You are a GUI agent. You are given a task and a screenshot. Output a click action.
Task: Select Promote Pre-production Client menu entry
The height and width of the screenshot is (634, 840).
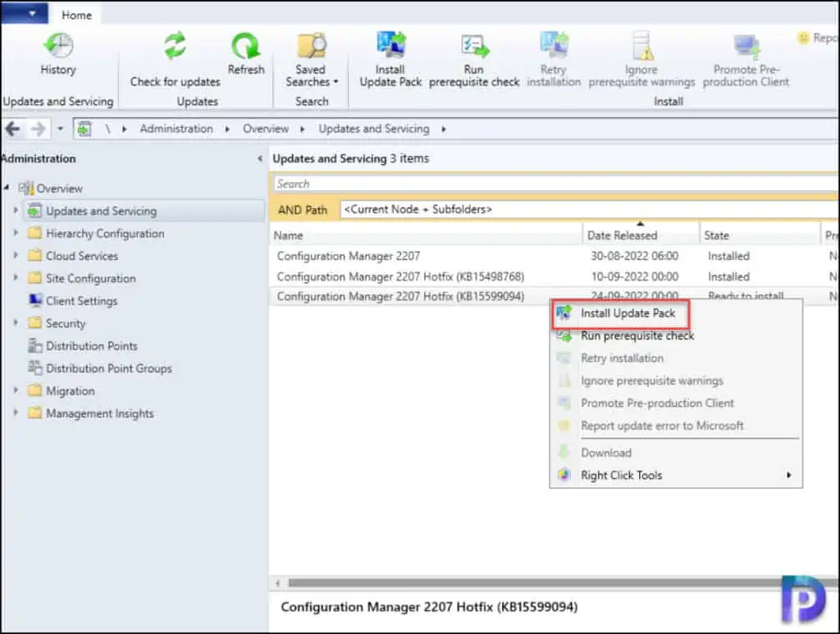point(676,404)
